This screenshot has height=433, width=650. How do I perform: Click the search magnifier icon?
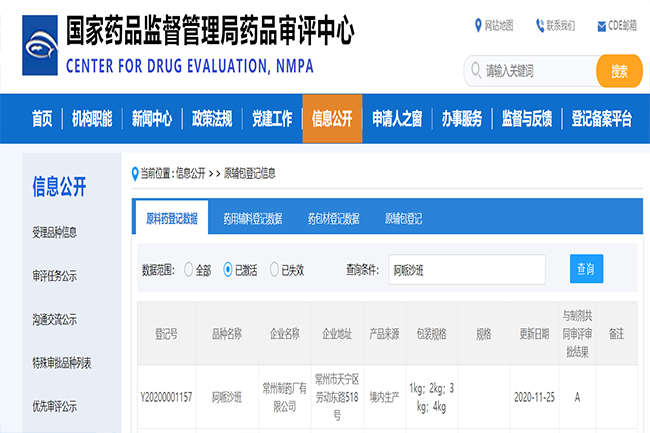tap(475, 71)
